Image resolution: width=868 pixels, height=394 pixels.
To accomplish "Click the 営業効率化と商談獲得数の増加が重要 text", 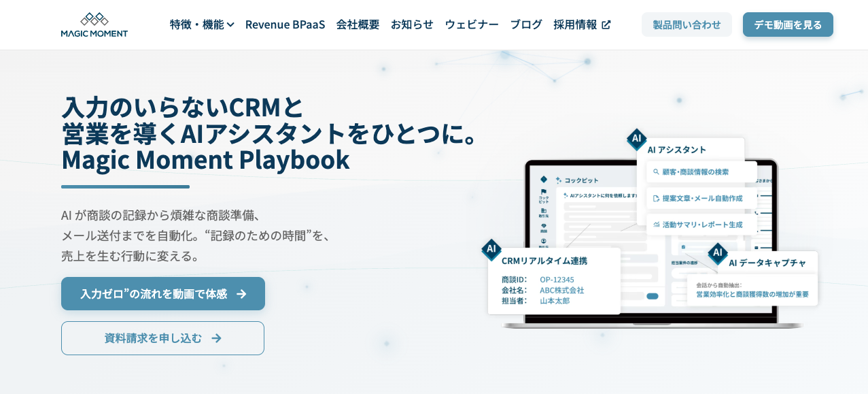I will [752, 295].
